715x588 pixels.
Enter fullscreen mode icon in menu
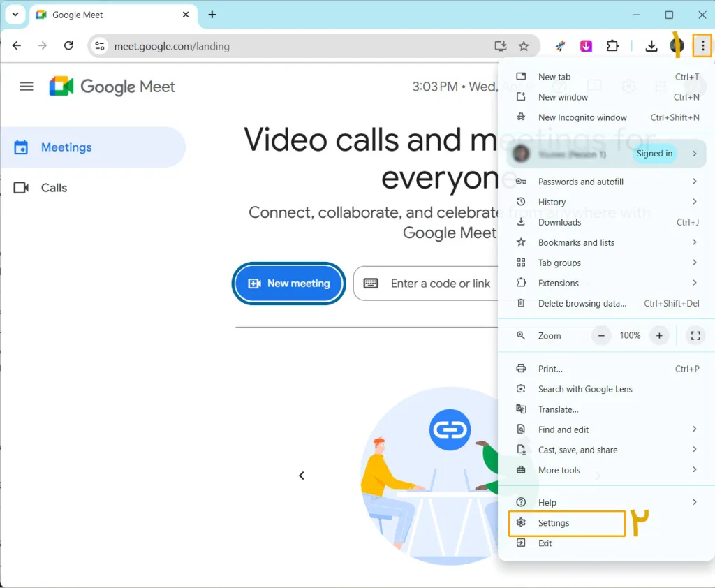click(x=695, y=336)
